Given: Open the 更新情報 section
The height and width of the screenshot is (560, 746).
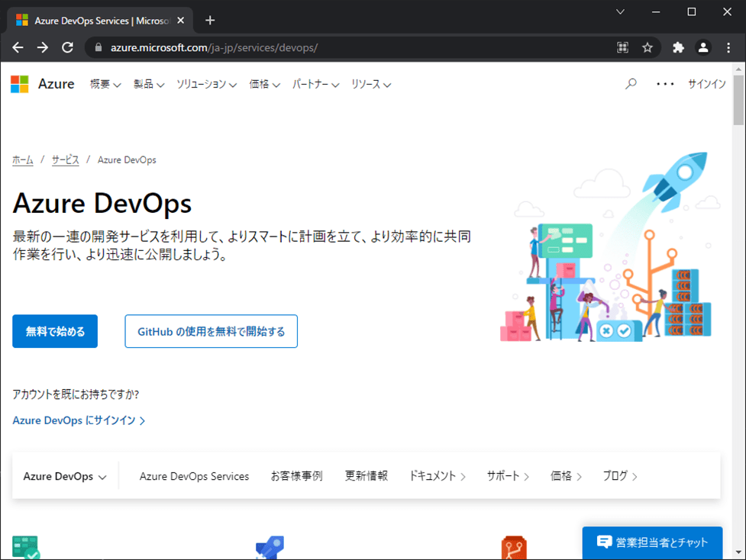Looking at the screenshot, I should (367, 476).
